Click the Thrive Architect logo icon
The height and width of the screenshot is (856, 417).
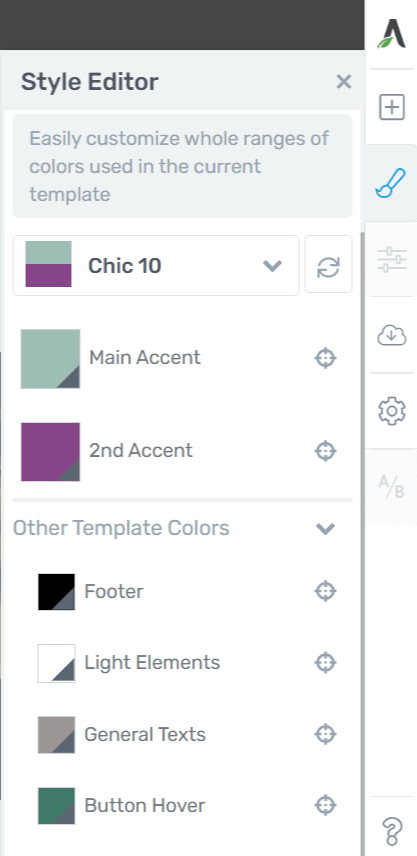click(x=391, y=33)
